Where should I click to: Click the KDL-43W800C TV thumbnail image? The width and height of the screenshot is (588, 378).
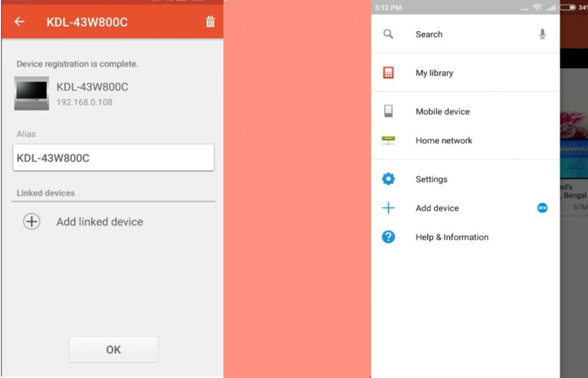click(32, 93)
